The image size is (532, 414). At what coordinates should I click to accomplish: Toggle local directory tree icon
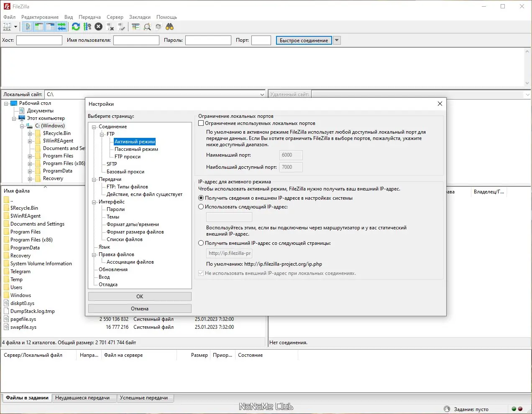point(39,27)
